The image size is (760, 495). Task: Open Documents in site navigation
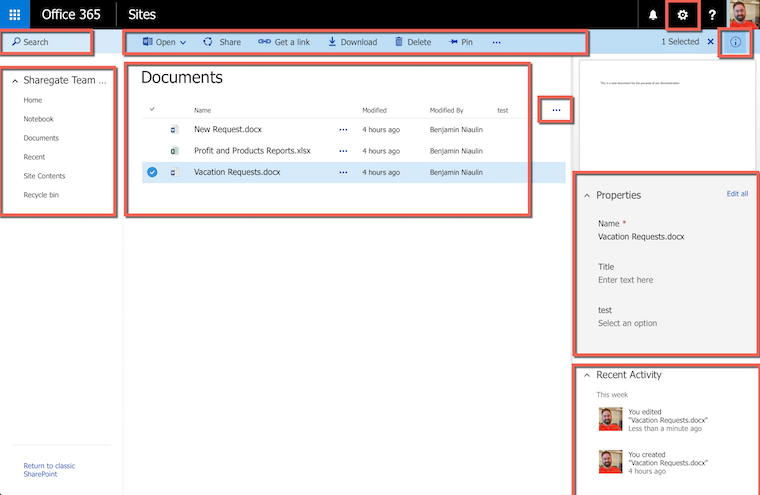tap(41, 138)
